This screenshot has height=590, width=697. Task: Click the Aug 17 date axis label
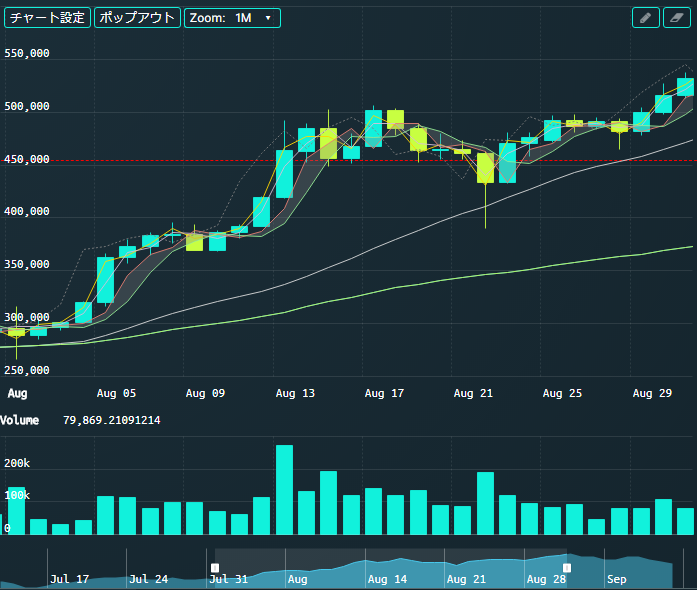tap(384, 394)
